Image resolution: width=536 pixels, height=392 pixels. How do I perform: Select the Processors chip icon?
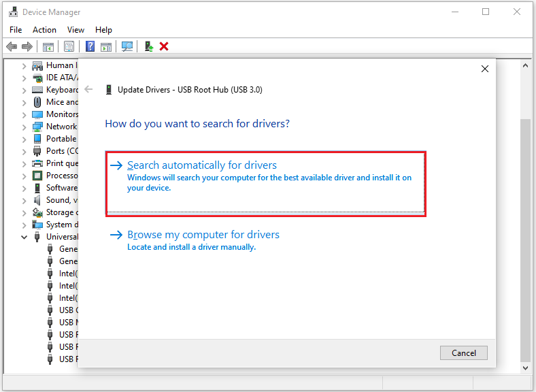point(37,176)
